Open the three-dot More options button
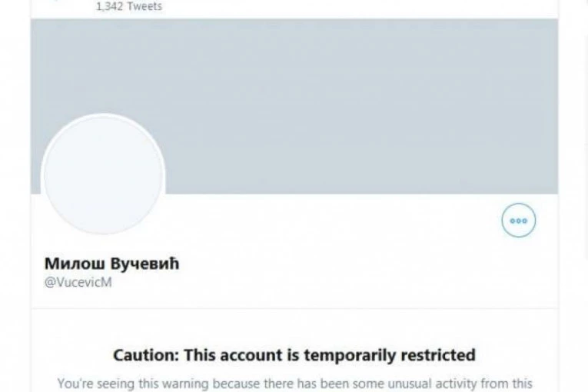Screen dimensions: 588x392 click(519, 221)
